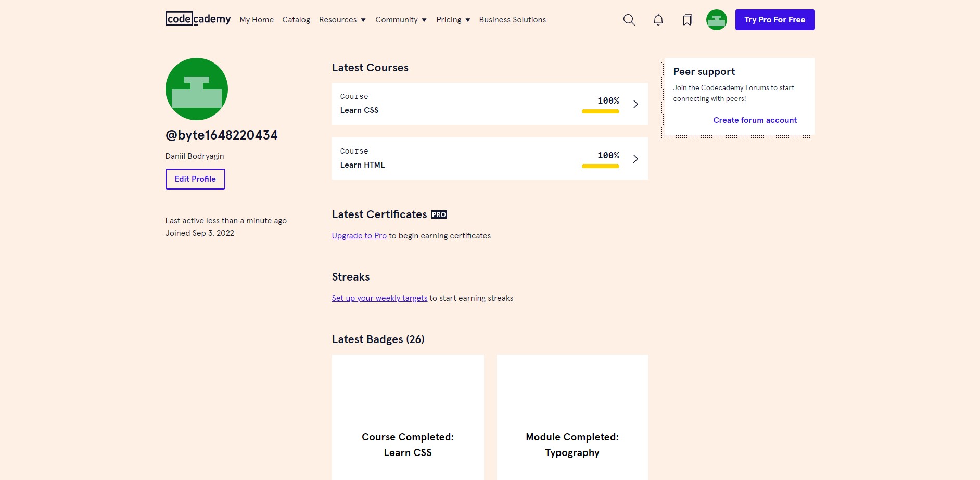Click the Streaks heading
980x480 pixels.
click(x=350, y=277)
